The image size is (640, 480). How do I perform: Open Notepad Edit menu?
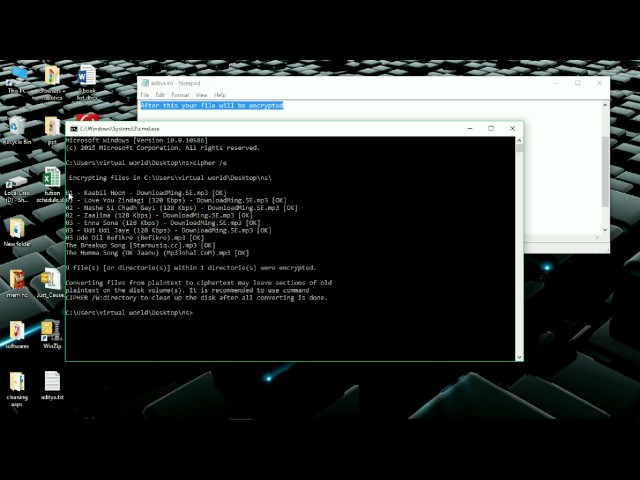coord(160,95)
